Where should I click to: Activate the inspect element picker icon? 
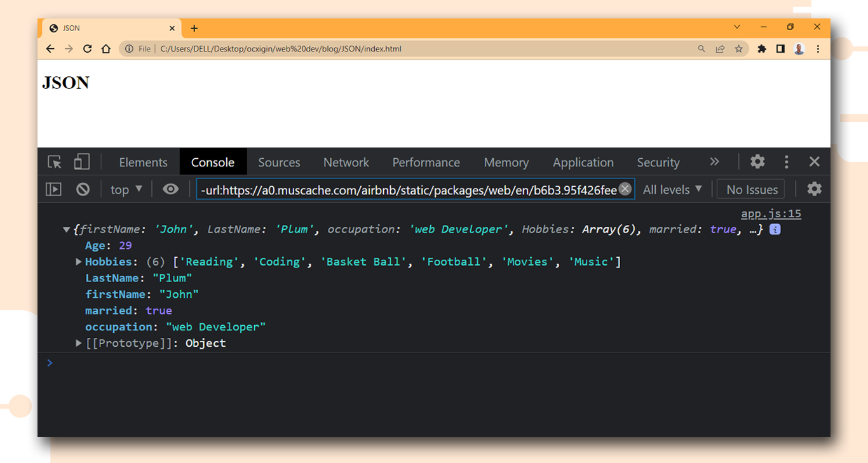coord(55,162)
